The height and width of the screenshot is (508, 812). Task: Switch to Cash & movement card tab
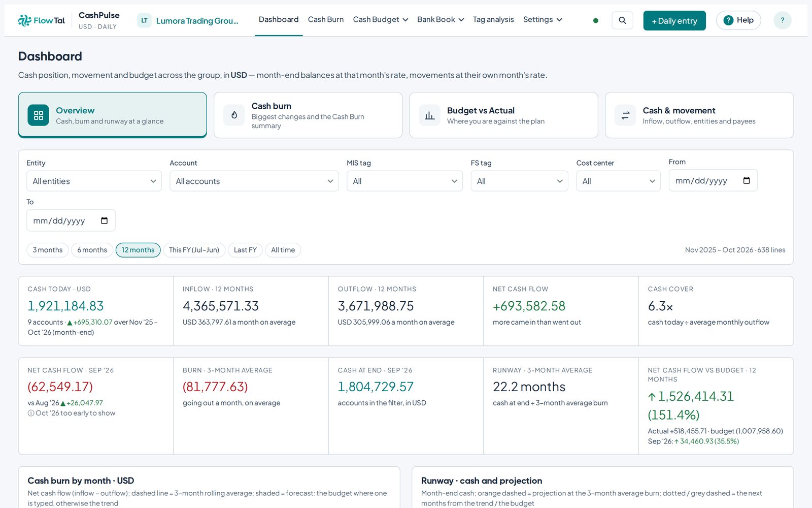click(699, 115)
